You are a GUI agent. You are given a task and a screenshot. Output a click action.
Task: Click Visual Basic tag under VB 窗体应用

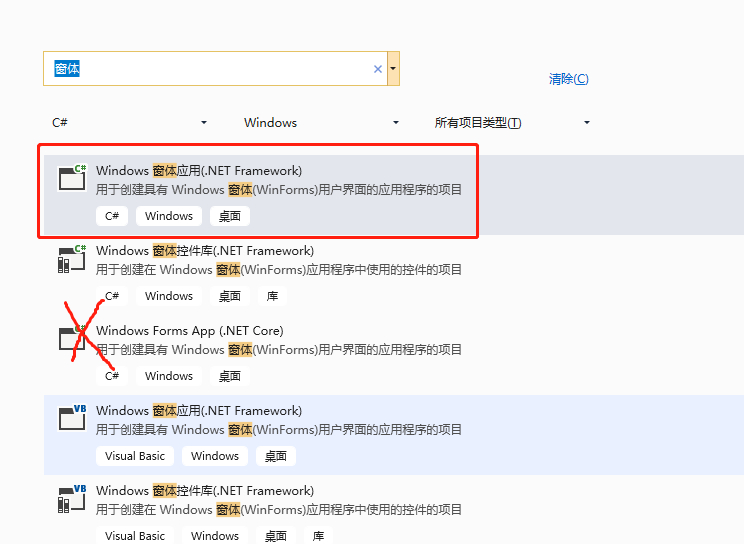coord(135,456)
